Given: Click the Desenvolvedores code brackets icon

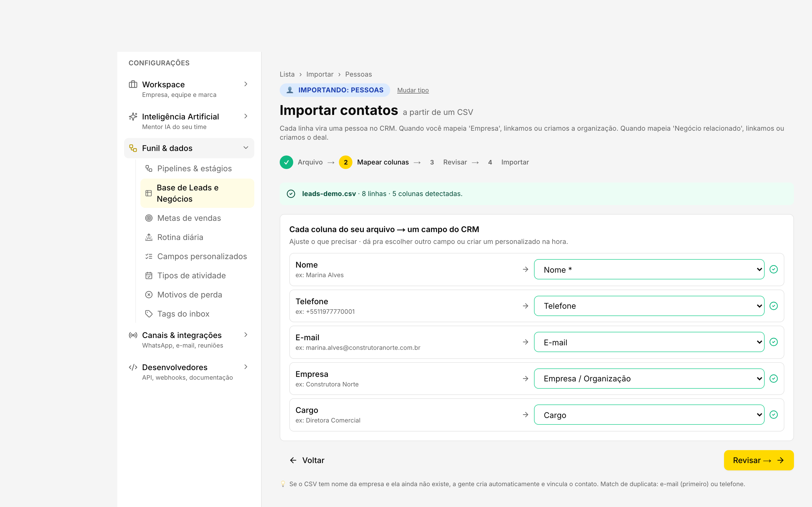Looking at the screenshot, I should [133, 367].
